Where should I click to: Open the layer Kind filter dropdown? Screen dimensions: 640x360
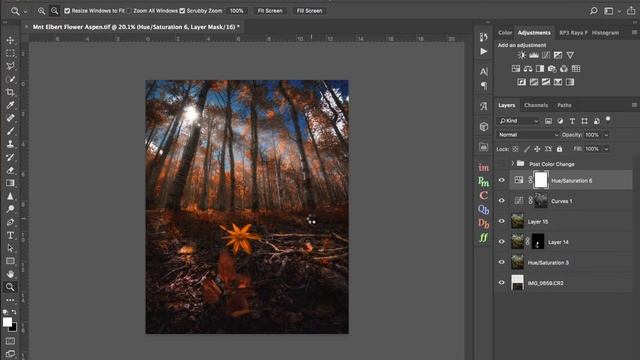[518, 121]
